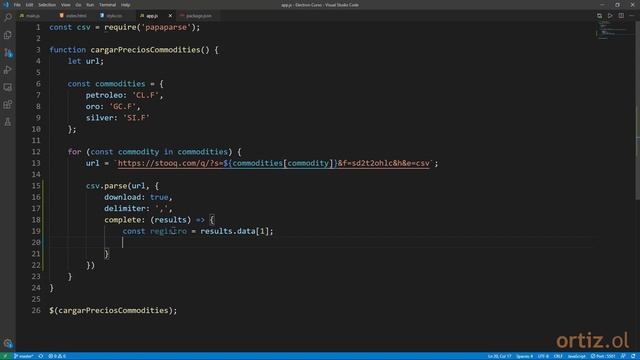Click 'silver' key on line 9
Viewport: 640px width, 360px height.
point(99,118)
